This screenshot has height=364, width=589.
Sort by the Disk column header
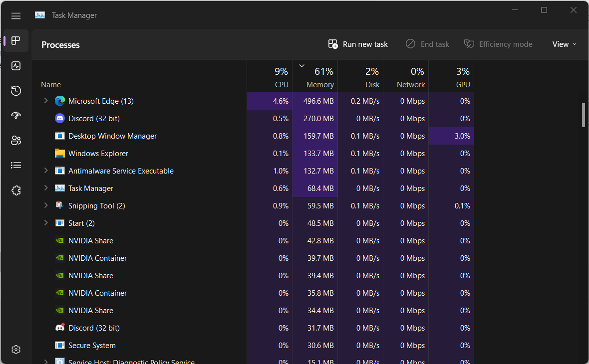(360, 76)
